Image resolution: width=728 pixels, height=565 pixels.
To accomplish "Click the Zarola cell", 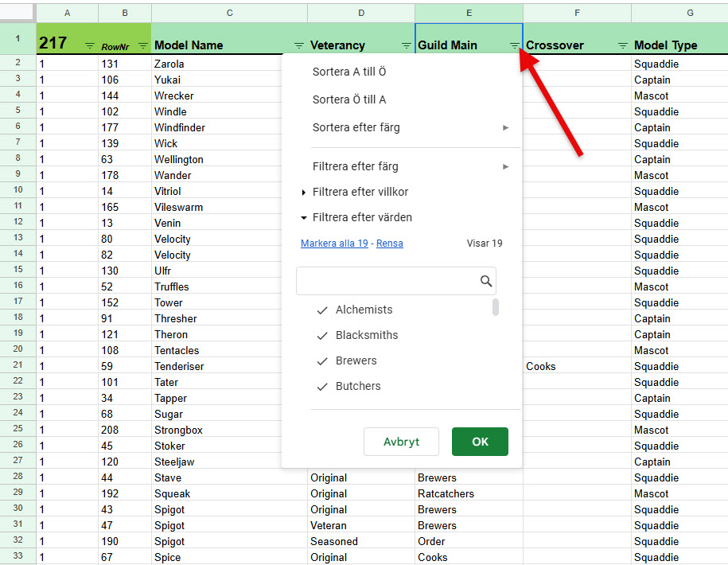I will pyautogui.click(x=217, y=64).
